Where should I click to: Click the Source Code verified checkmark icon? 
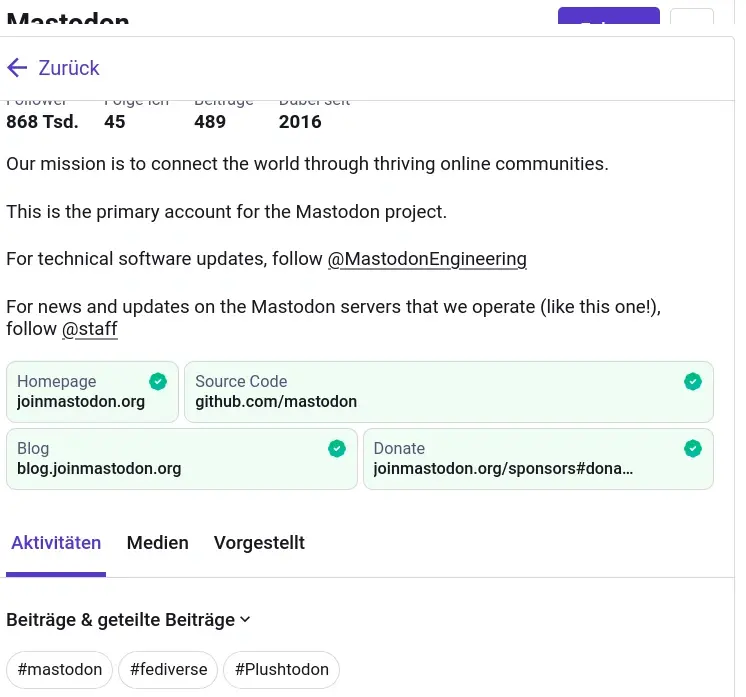[692, 381]
